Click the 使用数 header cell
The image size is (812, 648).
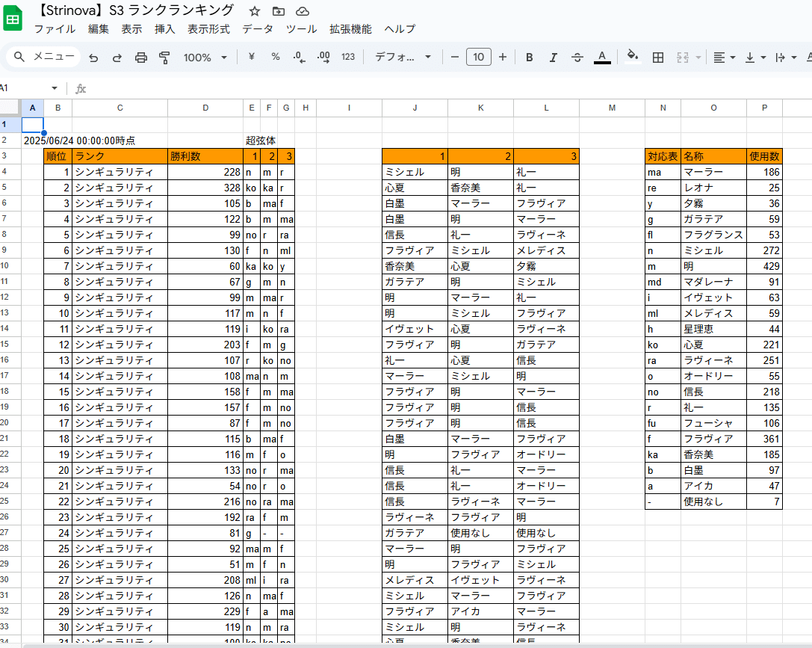[764, 156]
